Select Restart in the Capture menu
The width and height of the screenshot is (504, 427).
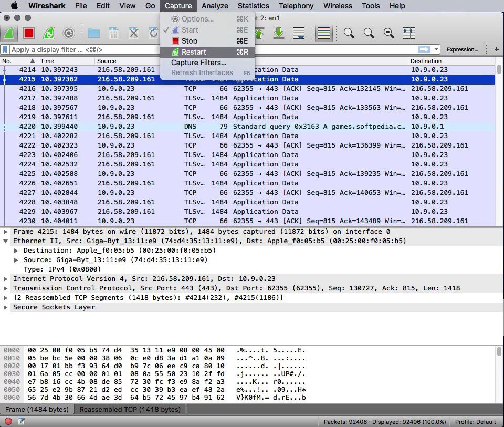pyautogui.click(x=208, y=52)
